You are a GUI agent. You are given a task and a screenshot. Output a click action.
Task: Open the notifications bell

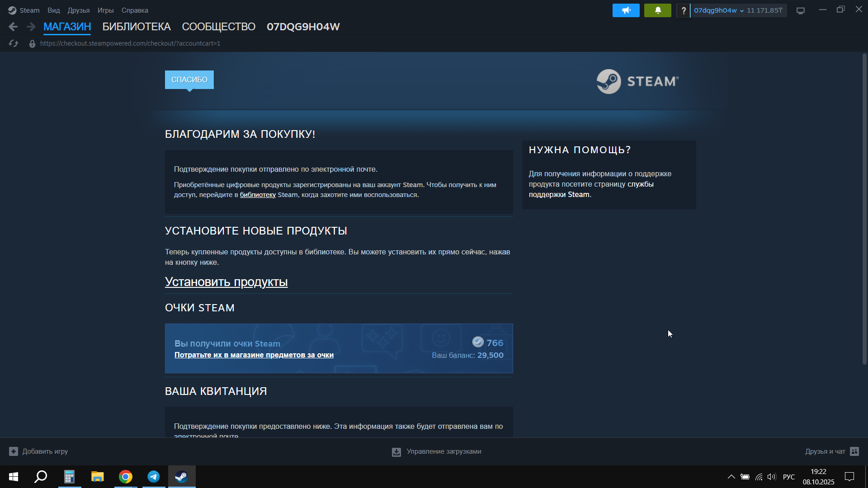click(657, 10)
